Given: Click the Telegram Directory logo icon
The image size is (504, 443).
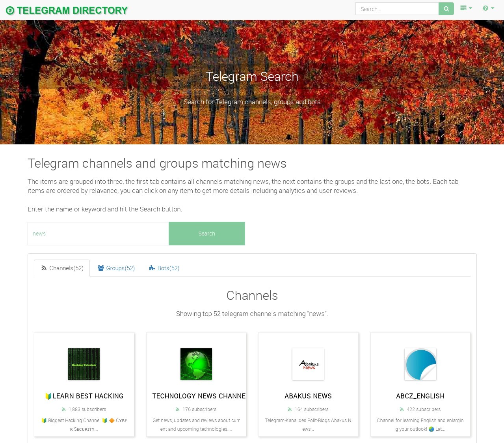Looking at the screenshot, I should (x=10, y=11).
